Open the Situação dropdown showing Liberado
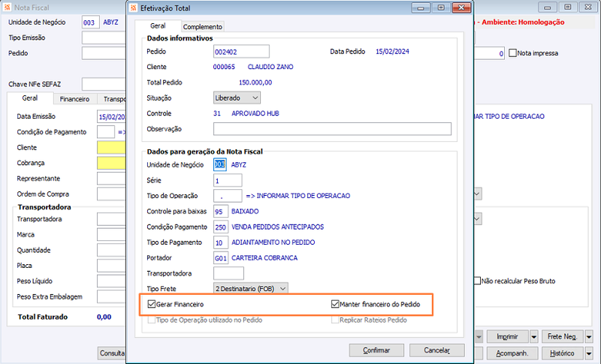 pos(237,98)
